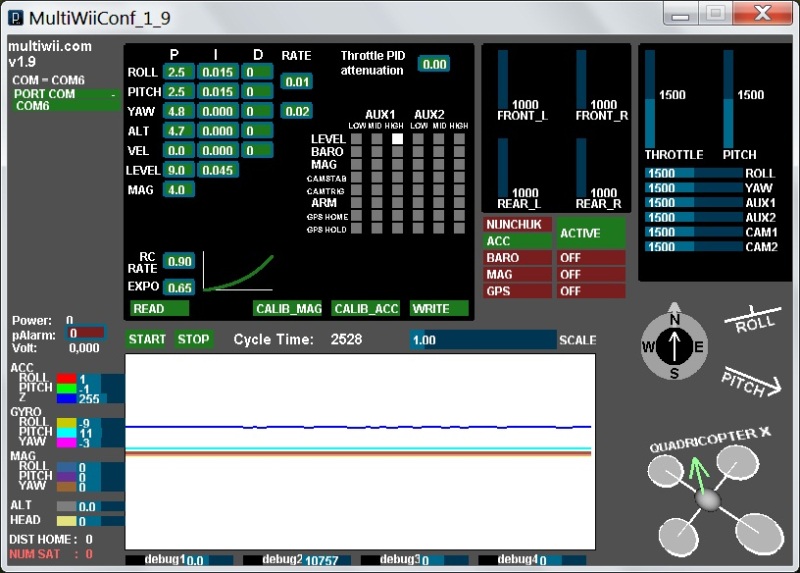Click LEVEL P value 9.0 field
The image size is (800, 573).
179,170
